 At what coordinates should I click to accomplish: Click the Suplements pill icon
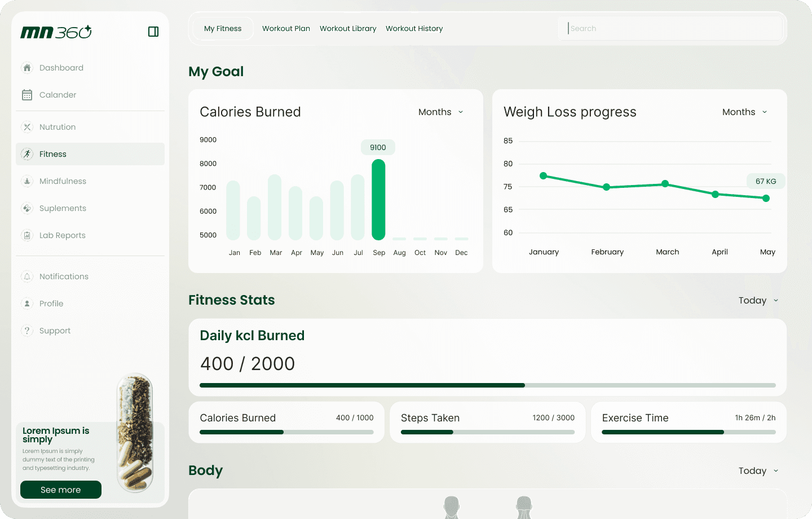click(27, 208)
